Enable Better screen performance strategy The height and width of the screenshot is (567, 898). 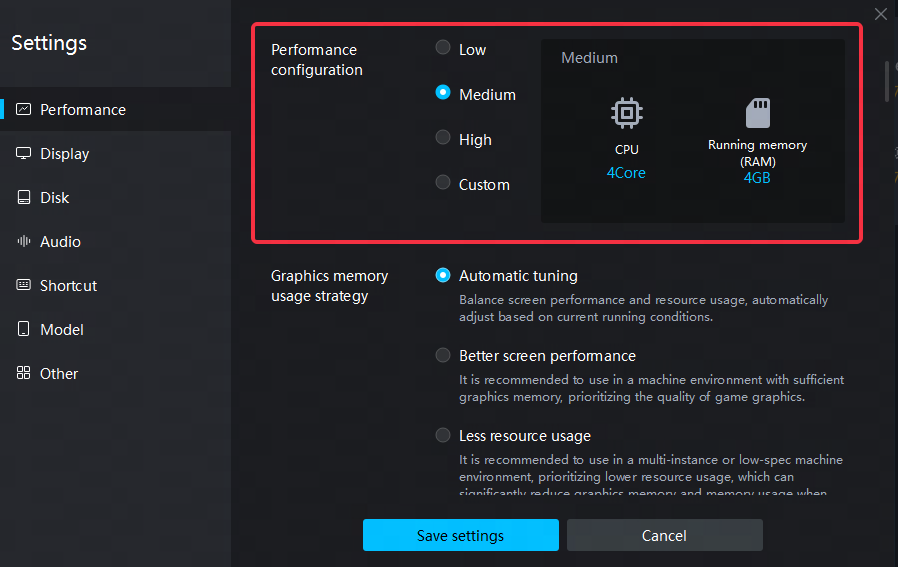443,355
